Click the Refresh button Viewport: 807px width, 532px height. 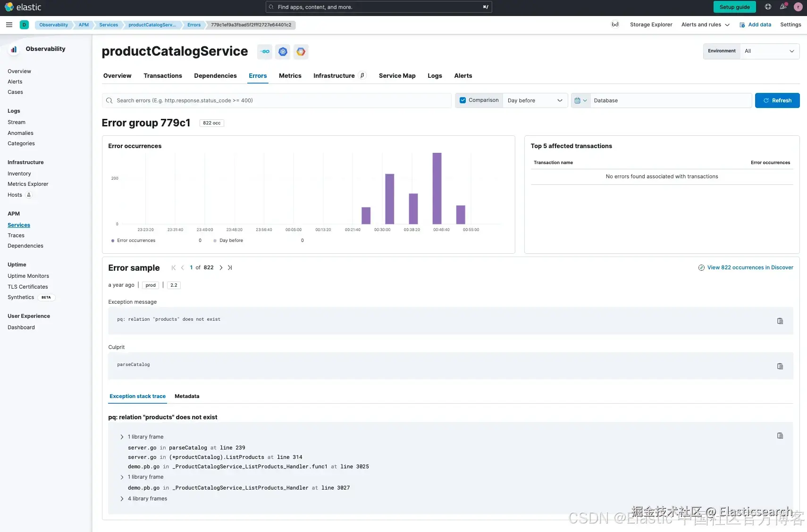[x=777, y=100]
